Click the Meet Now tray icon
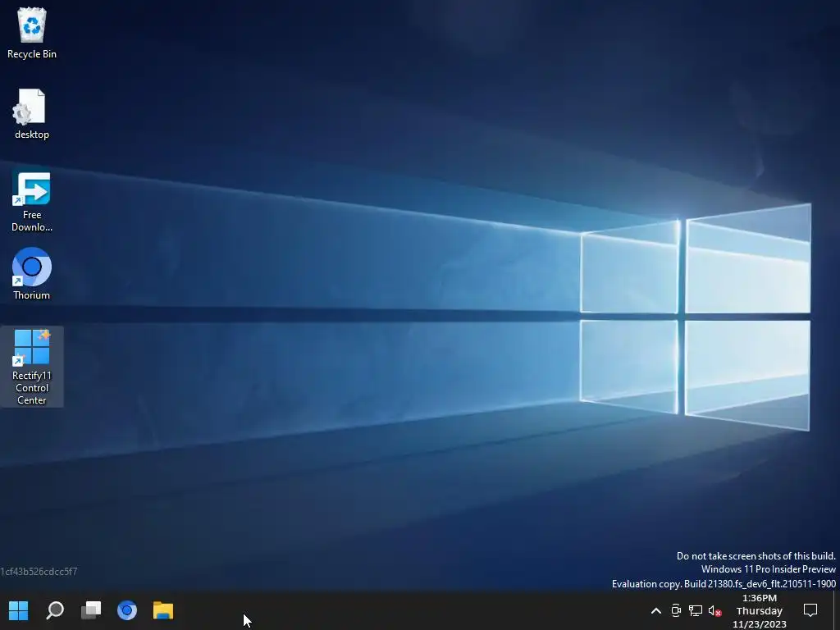Viewport: 840px width, 630px height. click(676, 610)
